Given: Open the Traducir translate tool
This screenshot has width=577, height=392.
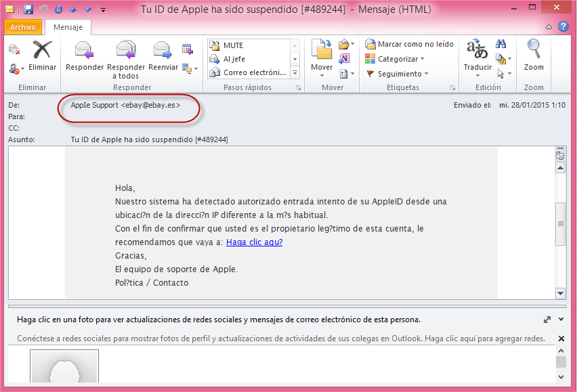Looking at the screenshot, I should click(x=477, y=58).
